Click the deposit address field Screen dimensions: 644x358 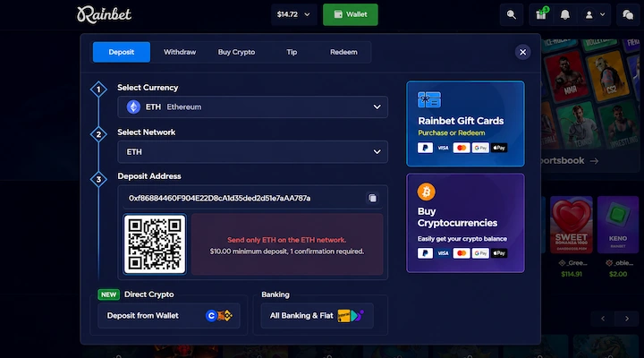[x=252, y=198]
